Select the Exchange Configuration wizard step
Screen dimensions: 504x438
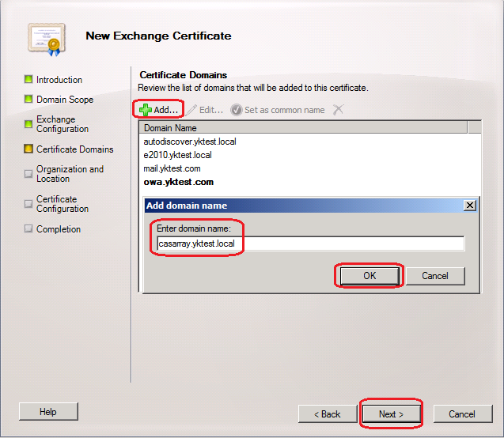(62, 124)
